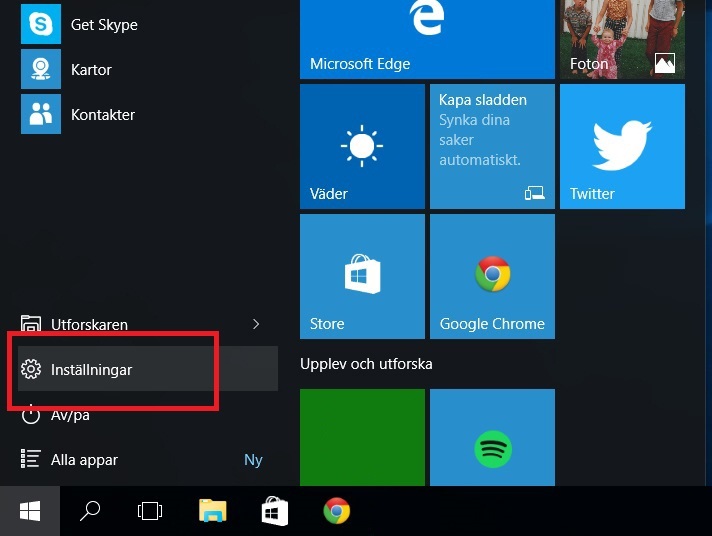This screenshot has width=712, height=536.
Task: Launch Chrome from the taskbar
Action: (336, 511)
